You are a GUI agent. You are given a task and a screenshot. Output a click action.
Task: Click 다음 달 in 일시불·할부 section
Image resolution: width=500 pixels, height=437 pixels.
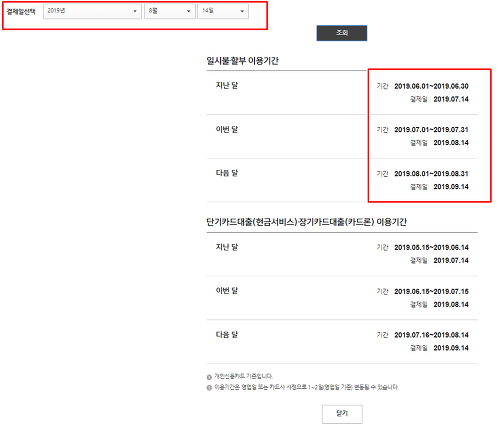click(227, 173)
